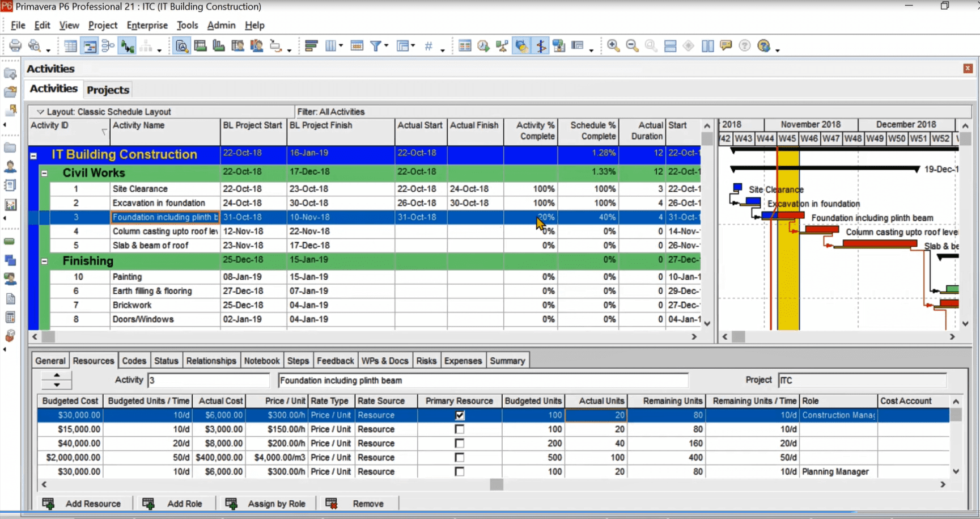Viewport: 980px width, 519px height.
Task: Open the Layout: Classic Schedule Layout dropdown
Action: [40, 112]
